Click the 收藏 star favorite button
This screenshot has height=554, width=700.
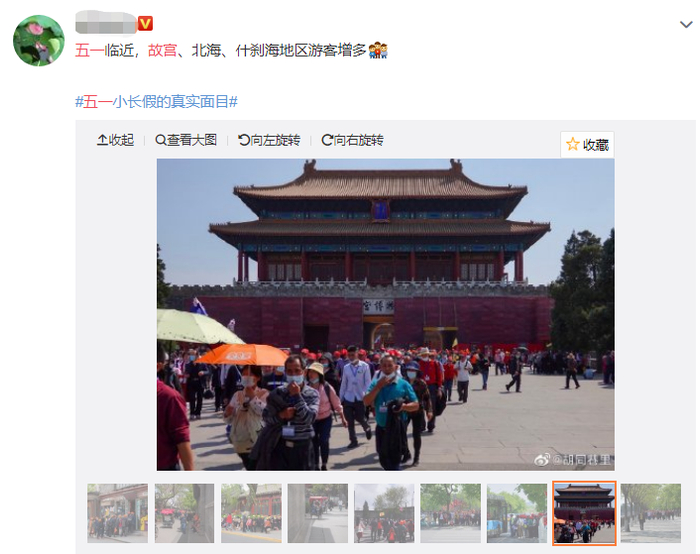(x=587, y=145)
